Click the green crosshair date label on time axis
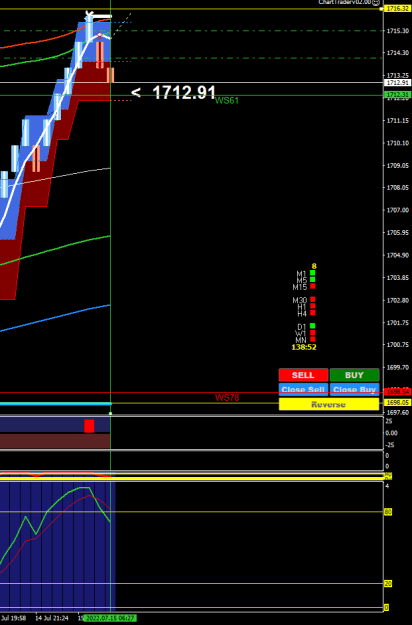 coord(109,618)
